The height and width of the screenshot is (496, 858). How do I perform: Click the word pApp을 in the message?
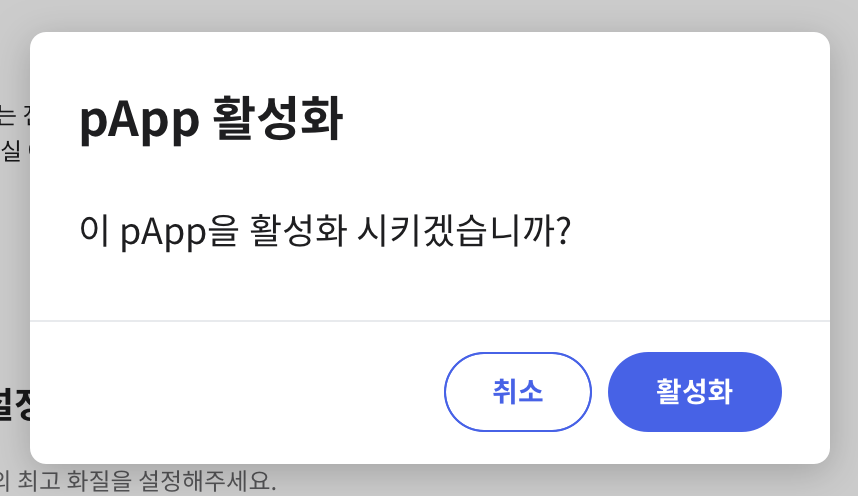(179, 232)
